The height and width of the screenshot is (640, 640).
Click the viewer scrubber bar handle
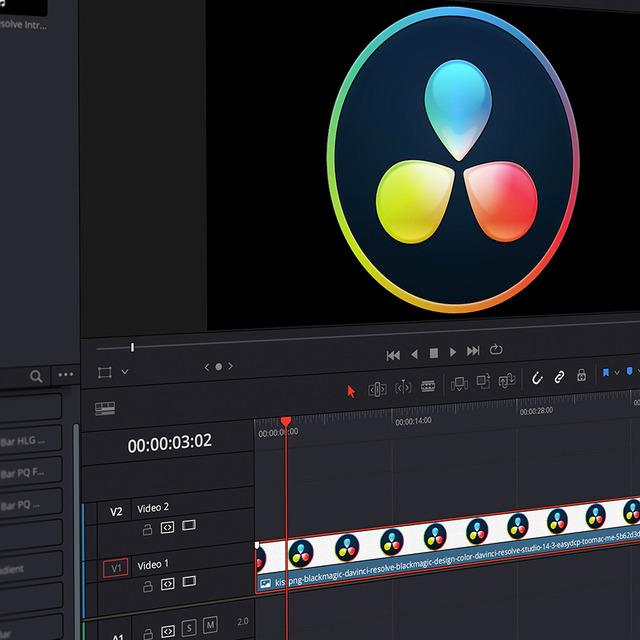pyautogui.click(x=132, y=347)
